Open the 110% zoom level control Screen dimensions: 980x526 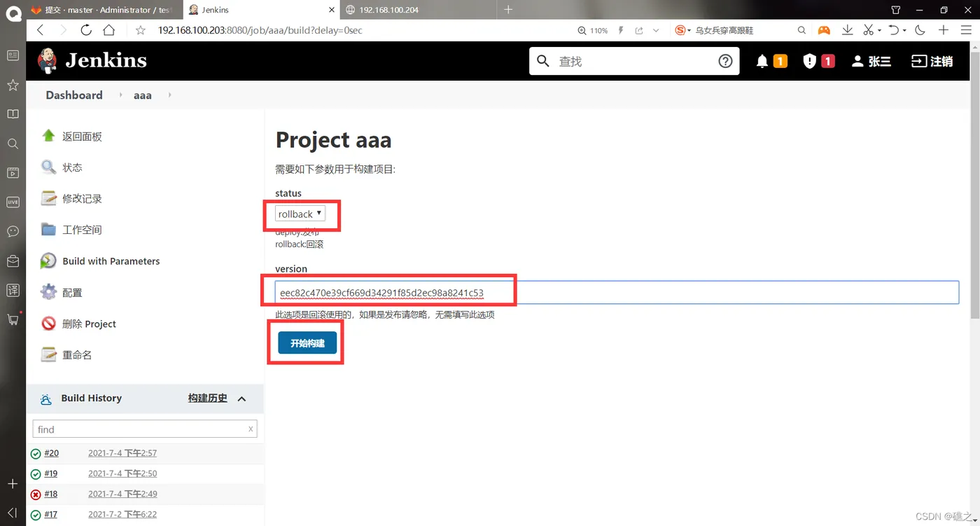pos(592,31)
